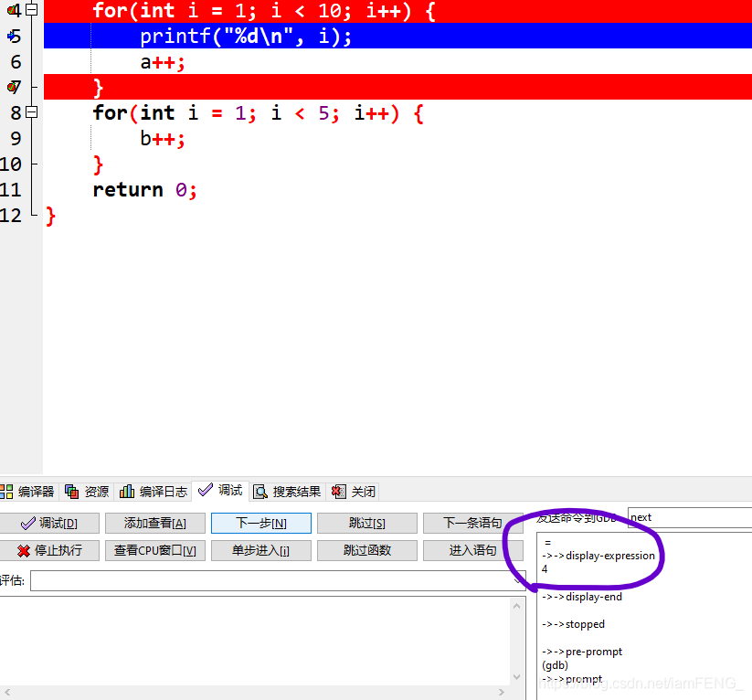Stop execution with 停止执行 button
Viewport: 752px width, 700px height.
49,550
